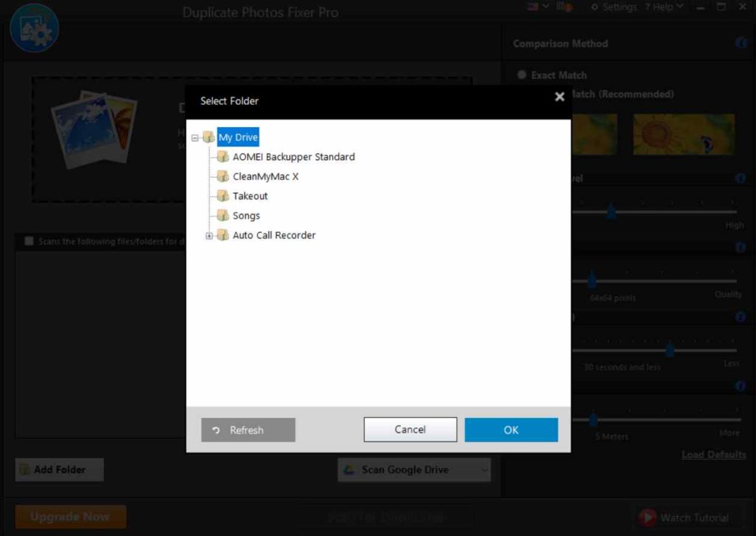Click the Watch Tutorial play icon
Viewport: 756px width, 536px height.
click(x=647, y=518)
